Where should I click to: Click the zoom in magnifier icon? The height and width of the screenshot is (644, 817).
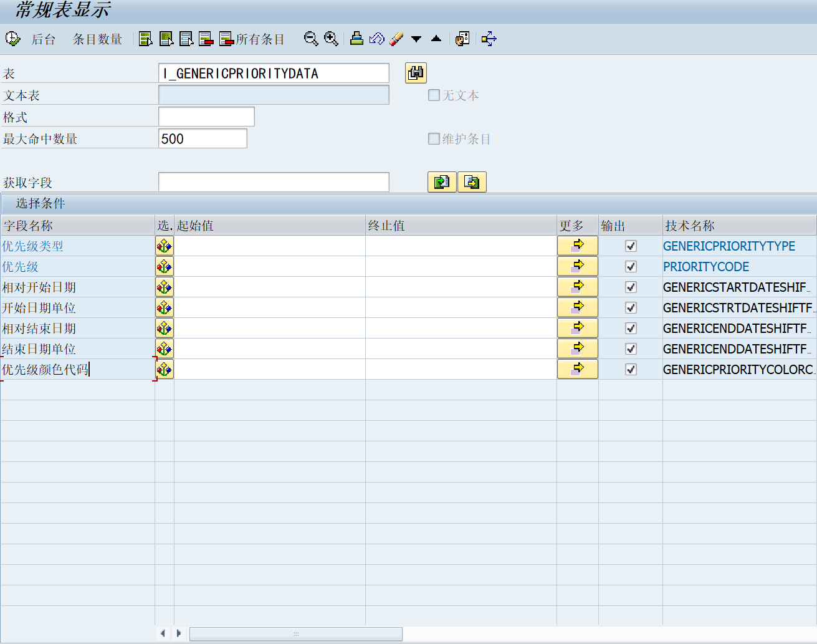click(331, 39)
